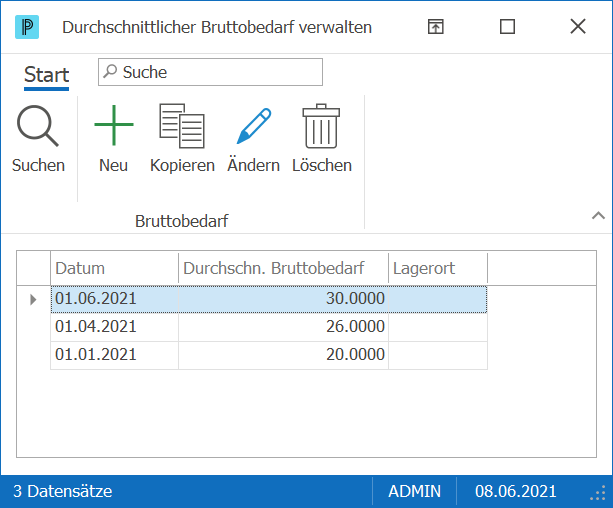Click the Löschen trash icon
This screenshot has height=508, width=613.
pyautogui.click(x=321, y=126)
